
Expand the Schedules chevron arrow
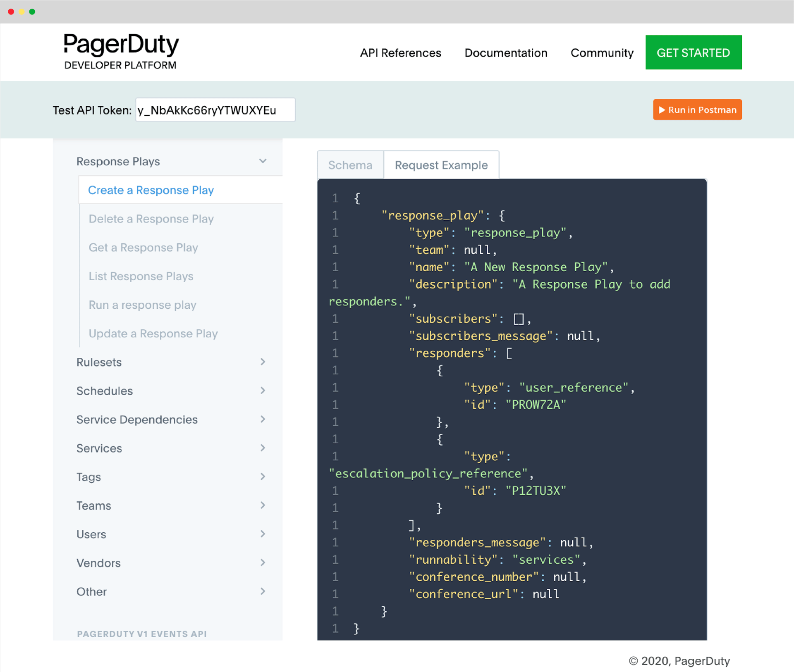coord(263,391)
